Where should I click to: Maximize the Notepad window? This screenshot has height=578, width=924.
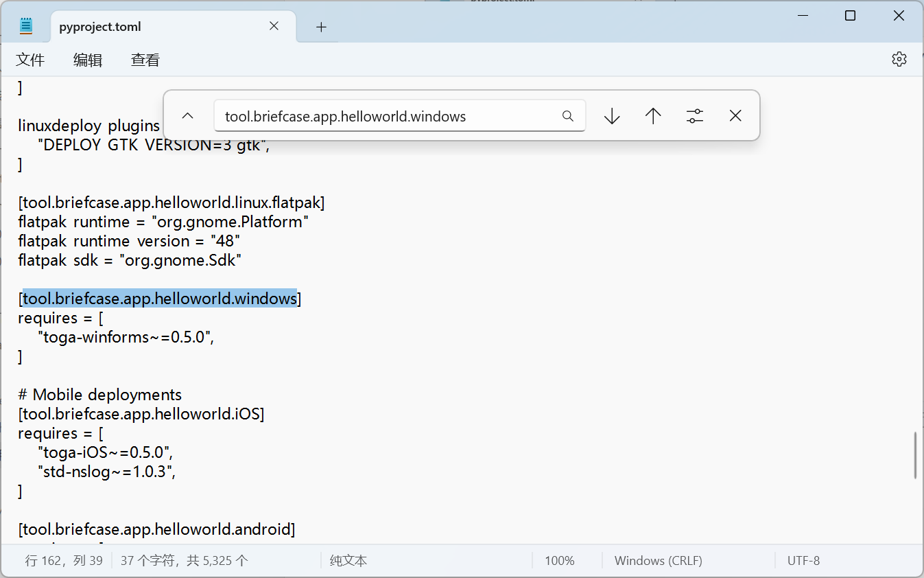[850, 16]
